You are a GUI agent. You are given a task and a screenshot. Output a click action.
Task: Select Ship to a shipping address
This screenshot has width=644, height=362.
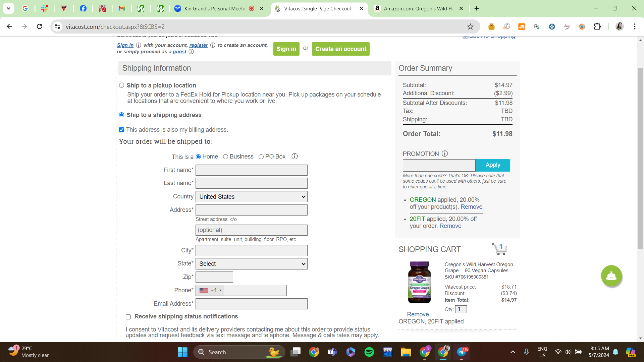tap(121, 115)
